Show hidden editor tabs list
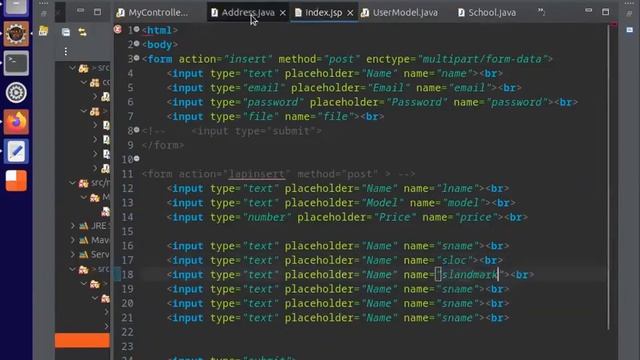The image size is (640, 360). coord(541,12)
